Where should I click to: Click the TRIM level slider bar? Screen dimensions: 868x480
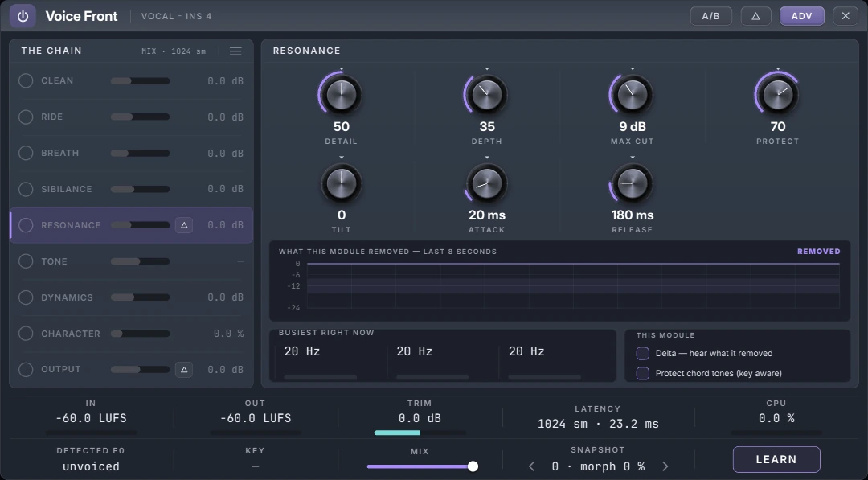coord(420,433)
